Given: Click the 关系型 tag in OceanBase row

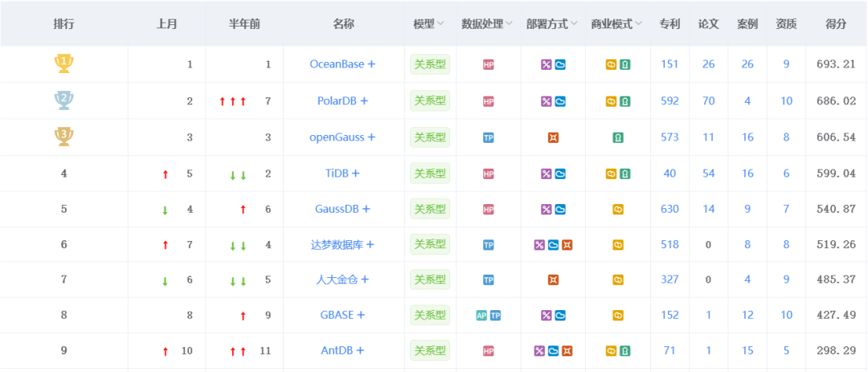Looking at the screenshot, I should click(430, 64).
